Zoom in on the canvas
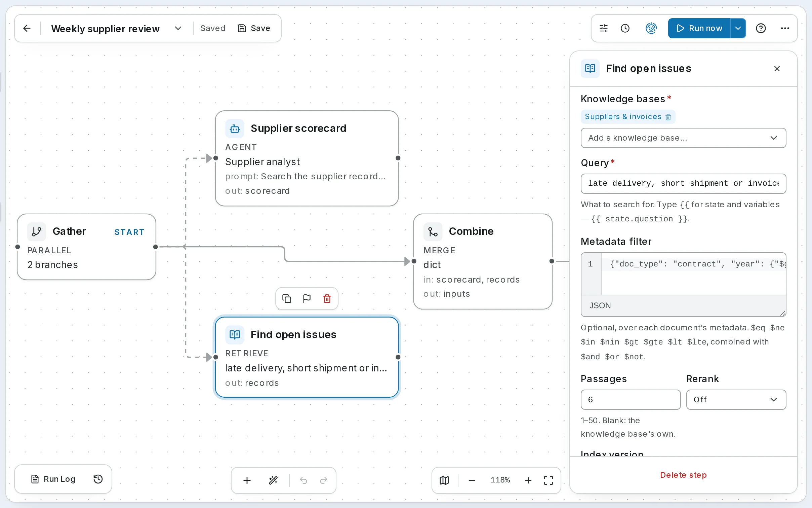Screen dimensions: 812x508 click(x=528, y=480)
